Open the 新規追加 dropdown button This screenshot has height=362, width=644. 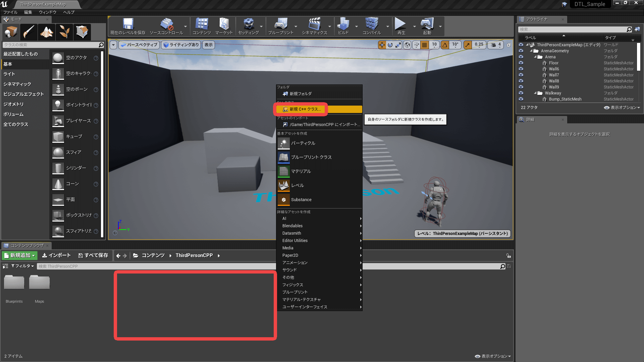click(x=20, y=255)
